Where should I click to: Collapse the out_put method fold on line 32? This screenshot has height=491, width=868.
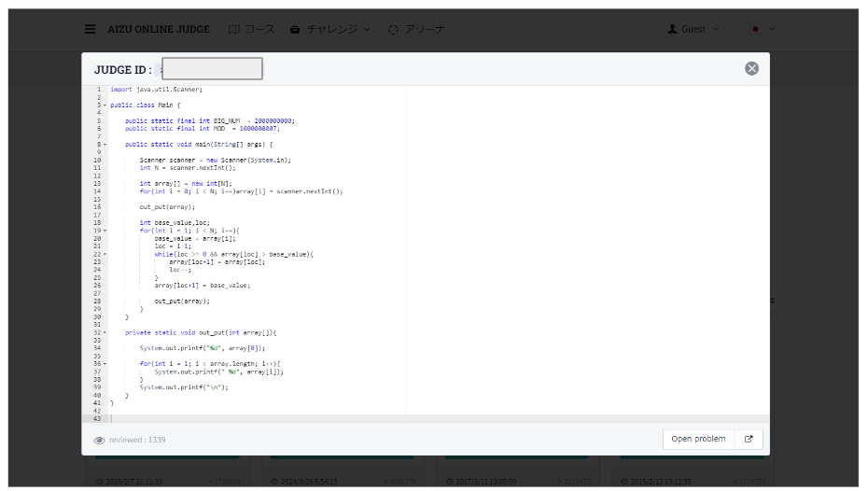(105, 332)
